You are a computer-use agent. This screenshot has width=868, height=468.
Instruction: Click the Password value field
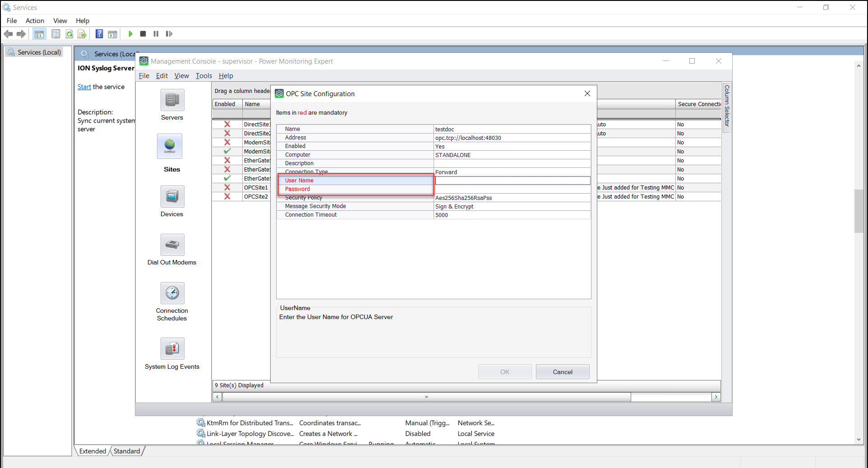(512, 189)
